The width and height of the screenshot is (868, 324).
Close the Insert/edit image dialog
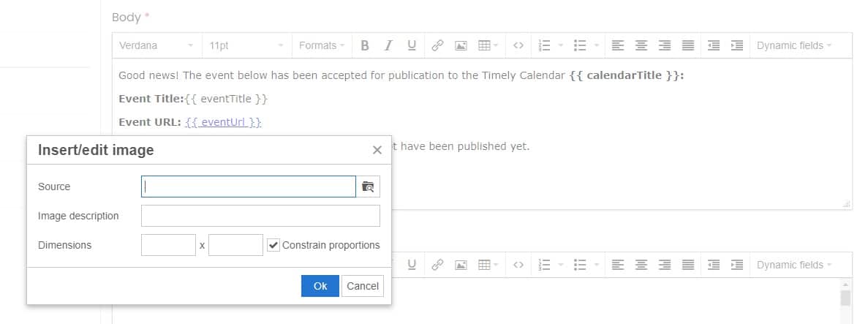(x=377, y=150)
